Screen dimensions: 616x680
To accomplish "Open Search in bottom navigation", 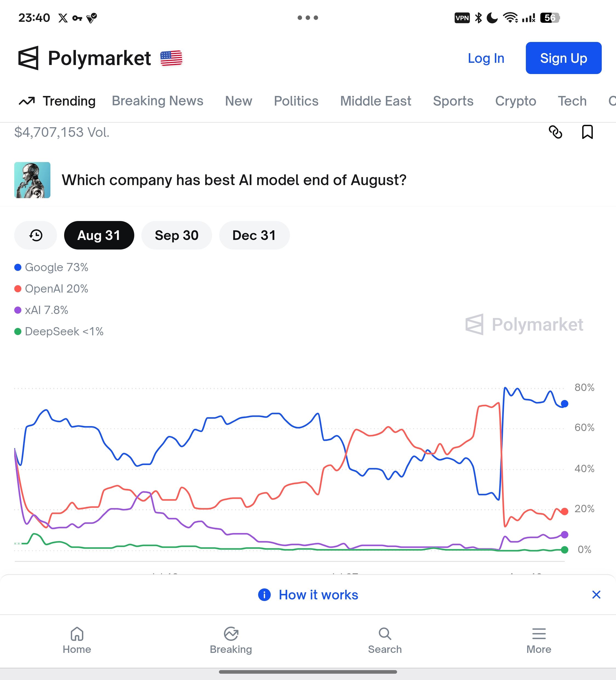I will point(385,640).
